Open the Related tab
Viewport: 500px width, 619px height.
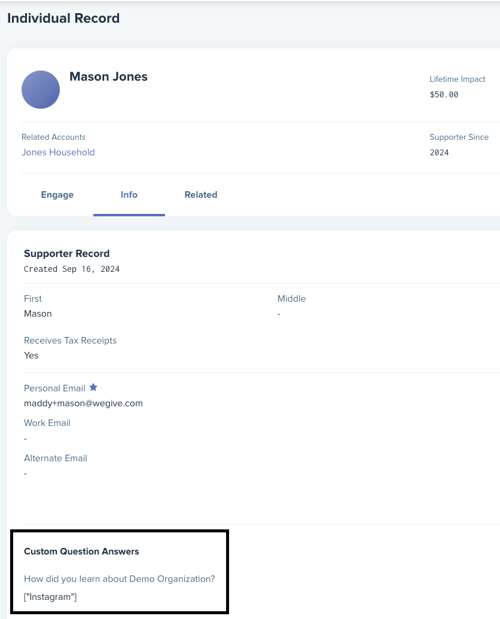coord(201,195)
